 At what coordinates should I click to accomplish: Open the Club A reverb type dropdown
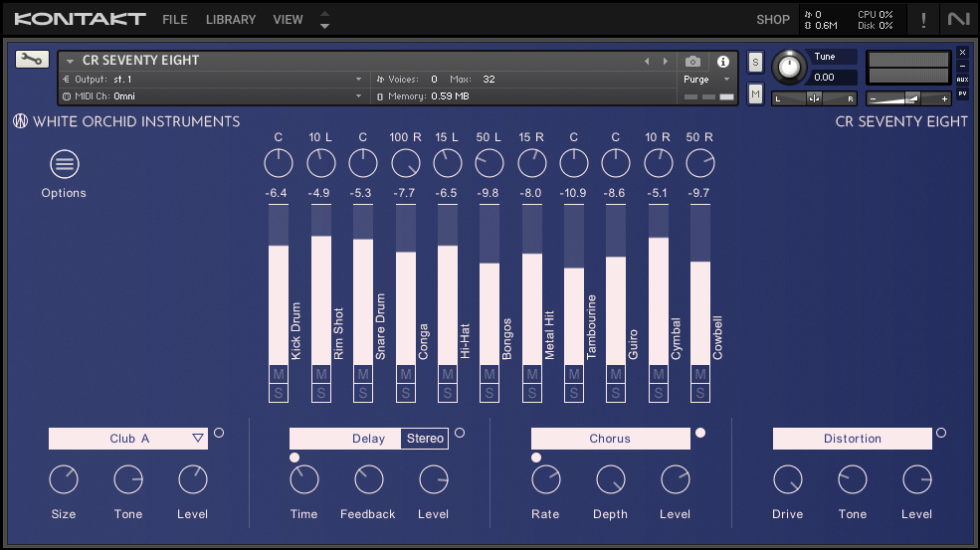coord(128,439)
